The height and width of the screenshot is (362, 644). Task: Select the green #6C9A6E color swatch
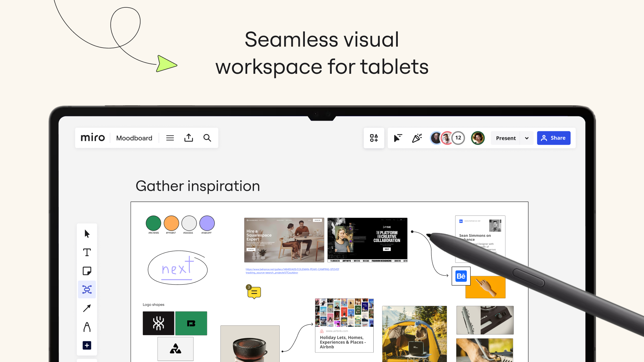coord(153,223)
